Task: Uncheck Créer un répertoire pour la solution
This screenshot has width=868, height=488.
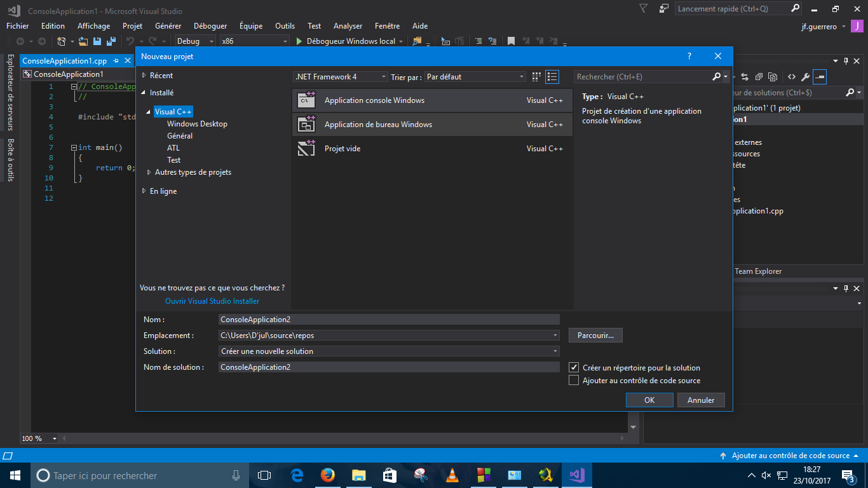Action: 573,367
